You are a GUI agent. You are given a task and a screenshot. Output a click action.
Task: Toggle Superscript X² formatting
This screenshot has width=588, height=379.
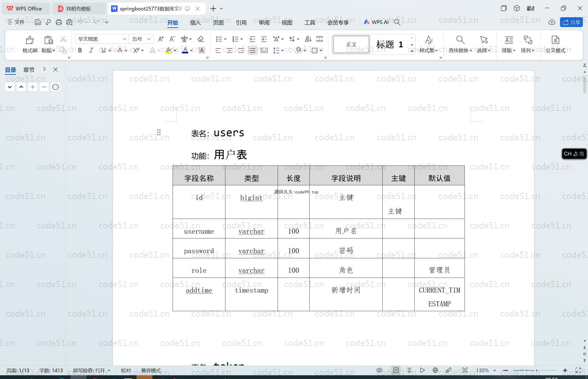[136, 50]
